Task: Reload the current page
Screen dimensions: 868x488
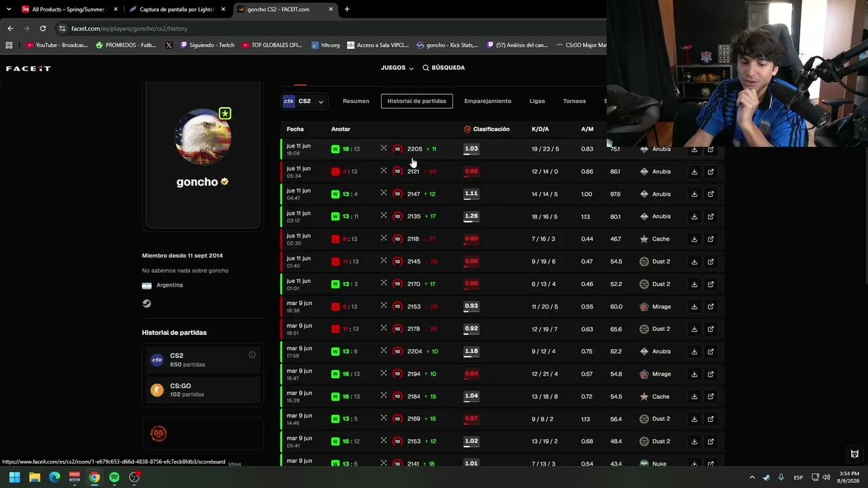Action: (43, 28)
